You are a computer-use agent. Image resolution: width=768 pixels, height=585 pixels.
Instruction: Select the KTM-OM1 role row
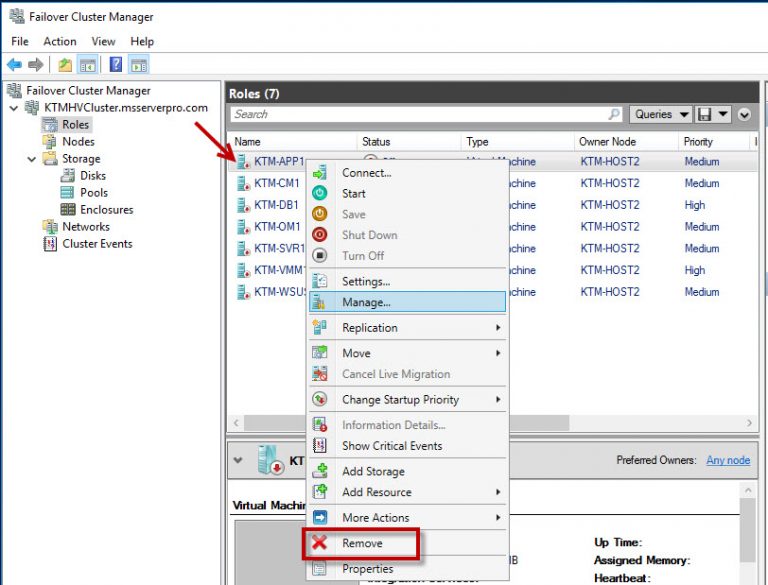pyautogui.click(x=492, y=227)
